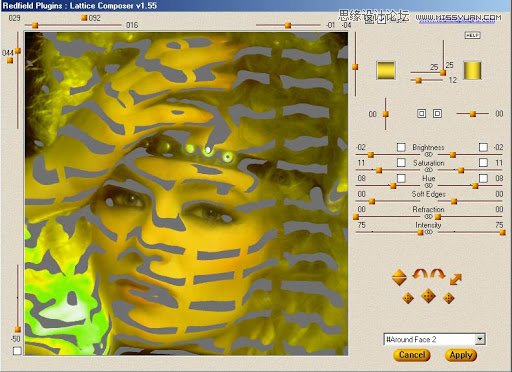The width and height of the screenshot is (512, 372).
Task: Click the 'Intensity' label text
Action: tap(428, 225)
